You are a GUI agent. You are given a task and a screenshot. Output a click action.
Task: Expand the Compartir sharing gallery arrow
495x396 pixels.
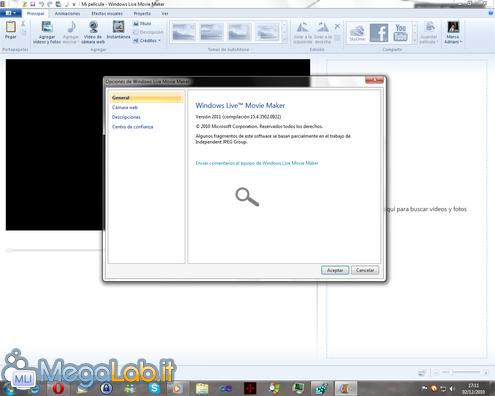[x=415, y=40]
